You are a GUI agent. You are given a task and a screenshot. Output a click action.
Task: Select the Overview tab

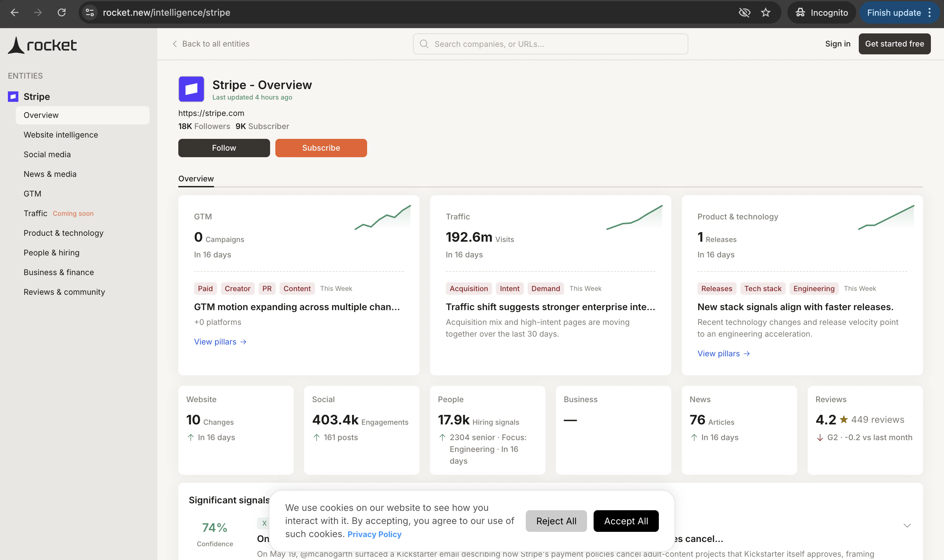196,178
